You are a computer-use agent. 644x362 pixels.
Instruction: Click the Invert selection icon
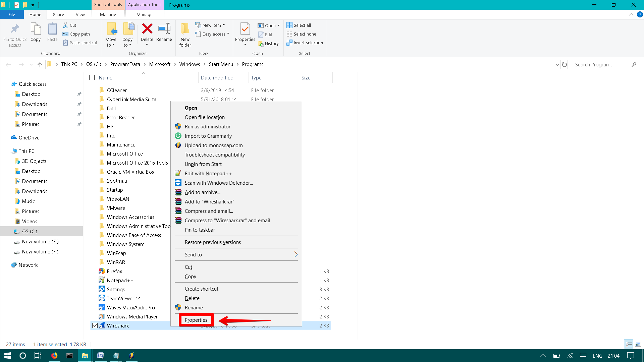click(x=289, y=43)
